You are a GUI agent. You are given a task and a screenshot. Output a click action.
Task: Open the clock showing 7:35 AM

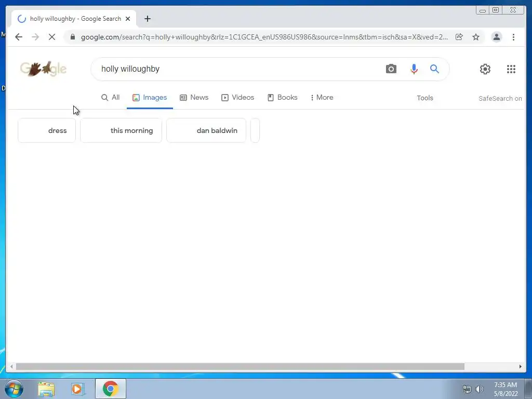click(506, 389)
